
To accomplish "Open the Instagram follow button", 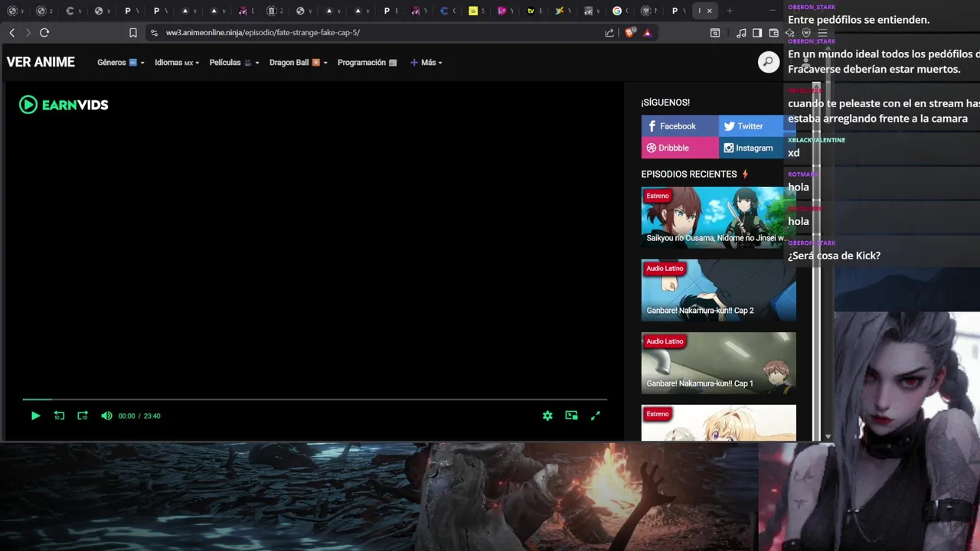I will 751,148.
